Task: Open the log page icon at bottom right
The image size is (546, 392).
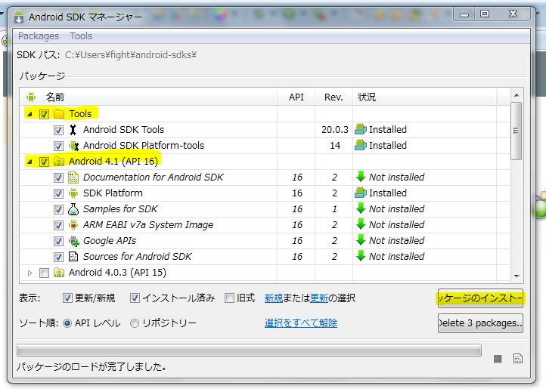Action: point(518,359)
